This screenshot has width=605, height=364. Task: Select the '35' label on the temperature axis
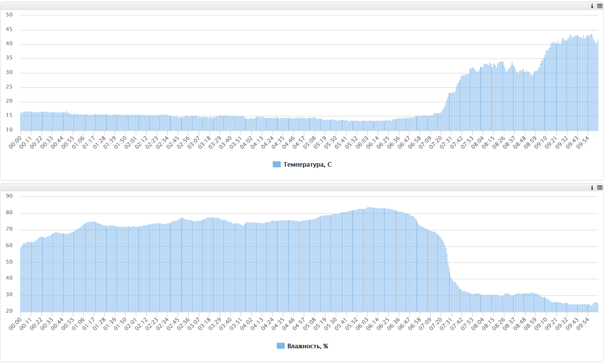[x=9, y=58]
